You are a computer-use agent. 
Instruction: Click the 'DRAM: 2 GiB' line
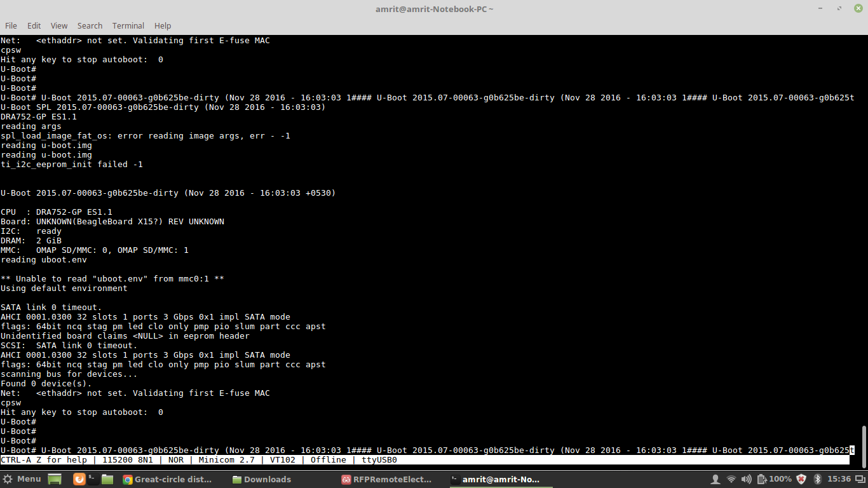coord(31,241)
